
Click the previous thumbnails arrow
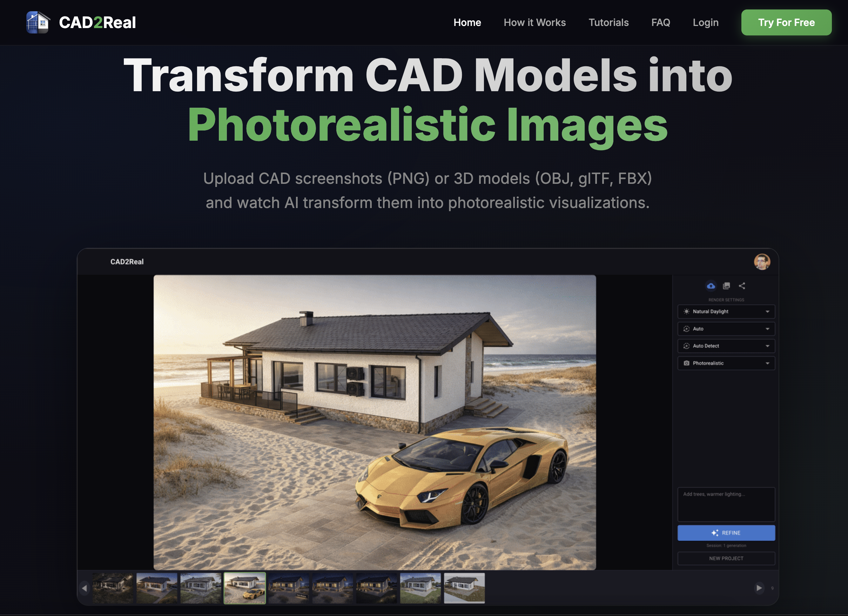pyautogui.click(x=85, y=588)
